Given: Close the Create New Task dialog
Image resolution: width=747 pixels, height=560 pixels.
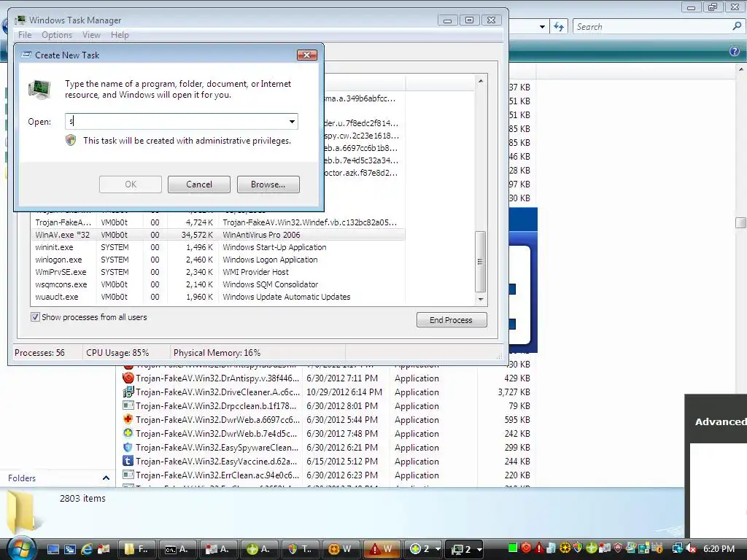Looking at the screenshot, I should pyautogui.click(x=307, y=55).
